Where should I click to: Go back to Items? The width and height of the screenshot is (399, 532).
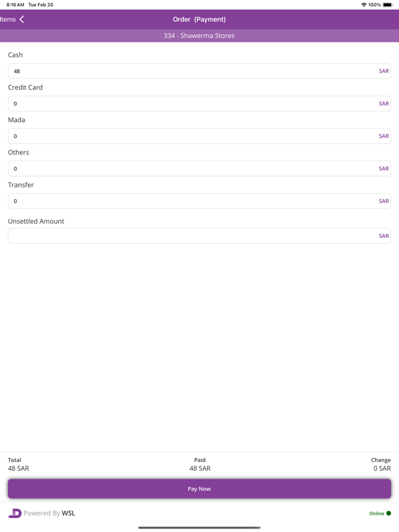point(8,19)
